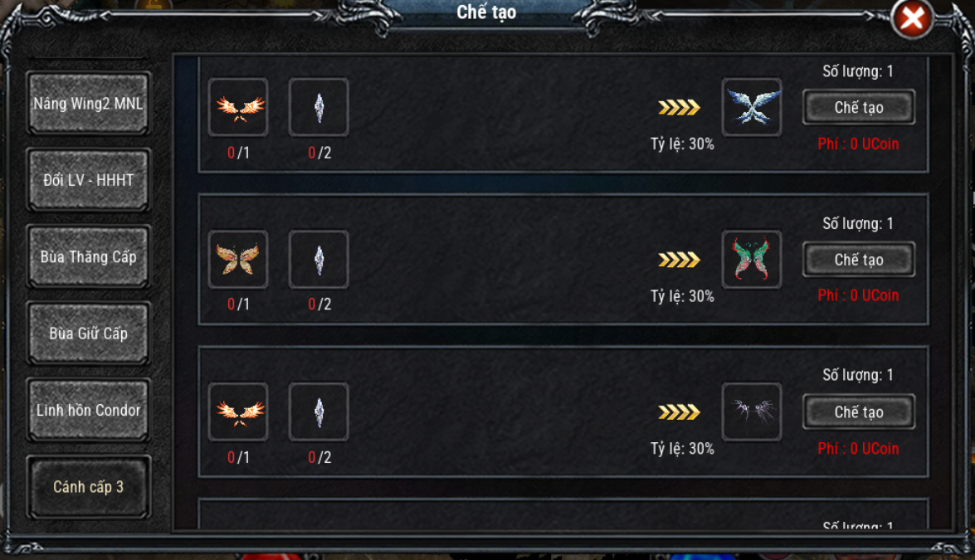
Task: Select orange flame wing material in first recipe
Action: (238, 108)
